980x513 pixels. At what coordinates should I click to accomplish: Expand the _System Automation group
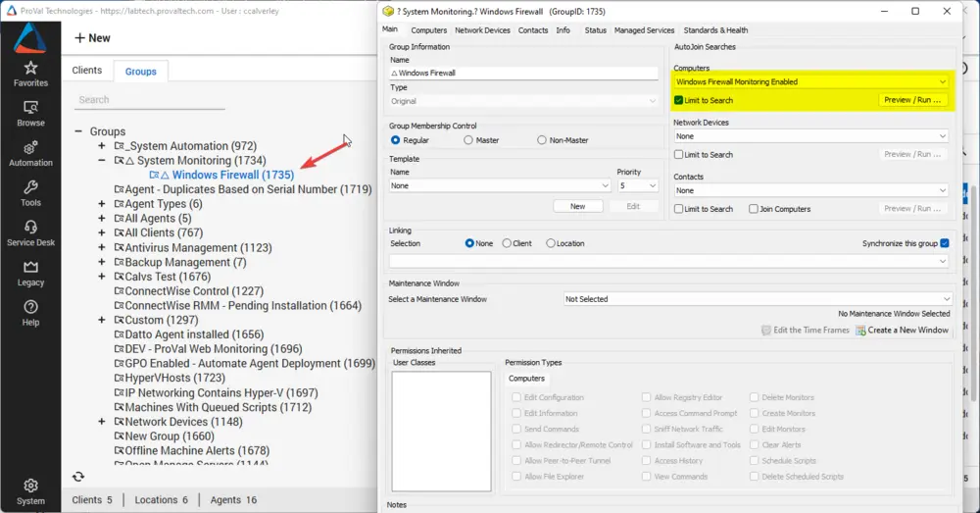pos(101,146)
